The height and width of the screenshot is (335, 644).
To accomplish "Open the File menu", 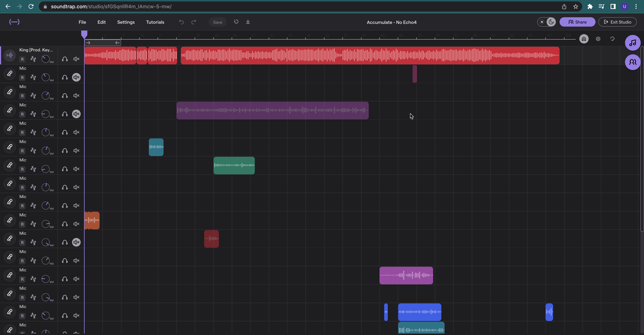I will [x=82, y=22].
